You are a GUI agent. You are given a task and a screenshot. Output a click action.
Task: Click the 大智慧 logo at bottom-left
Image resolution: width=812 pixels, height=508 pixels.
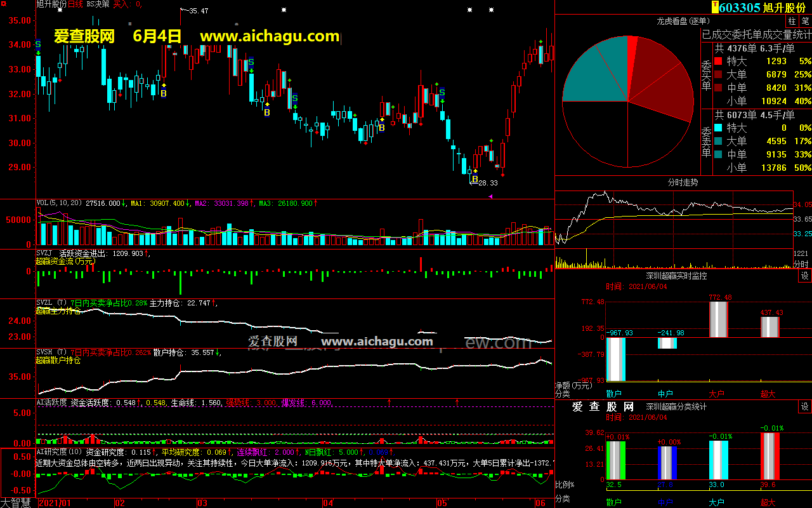pyautogui.click(x=17, y=503)
